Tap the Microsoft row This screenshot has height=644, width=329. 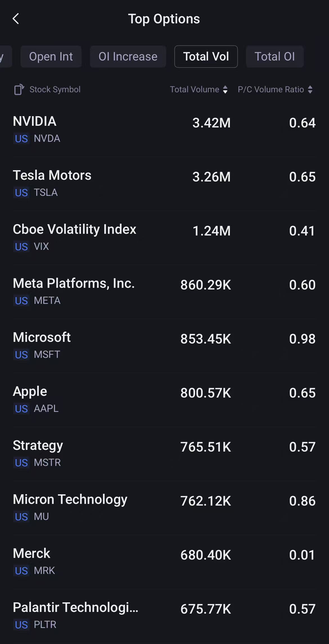click(x=164, y=345)
